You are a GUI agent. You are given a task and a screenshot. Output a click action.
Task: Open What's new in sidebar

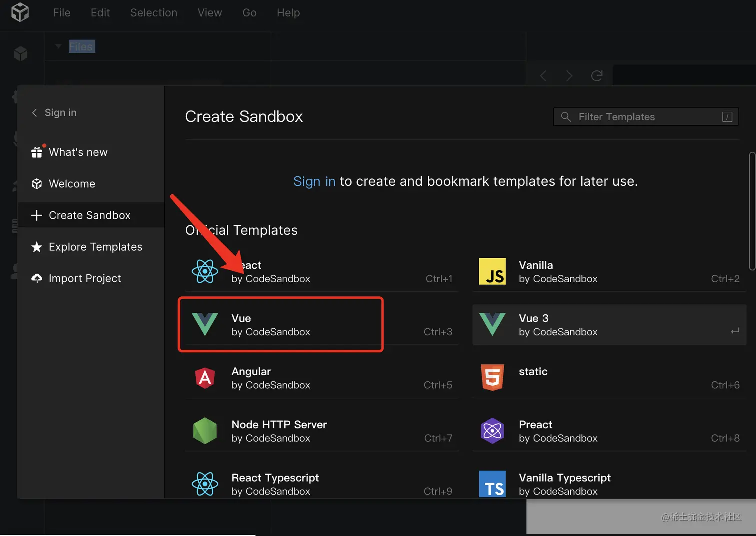pyautogui.click(x=78, y=152)
